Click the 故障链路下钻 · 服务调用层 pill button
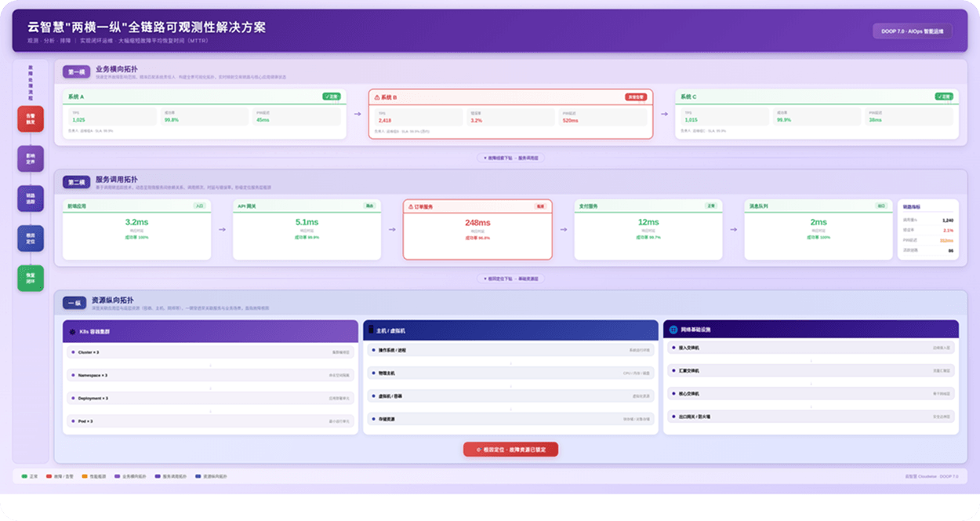980x521 pixels. tap(512, 157)
